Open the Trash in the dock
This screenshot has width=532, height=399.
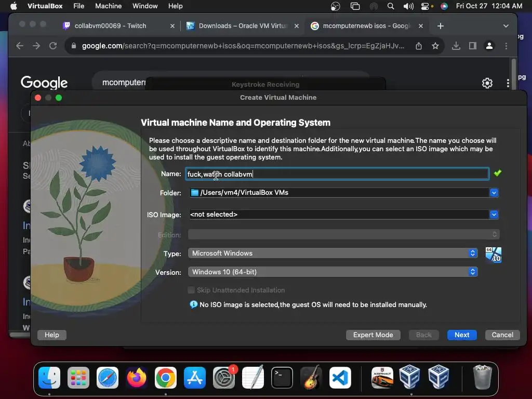[x=482, y=377]
